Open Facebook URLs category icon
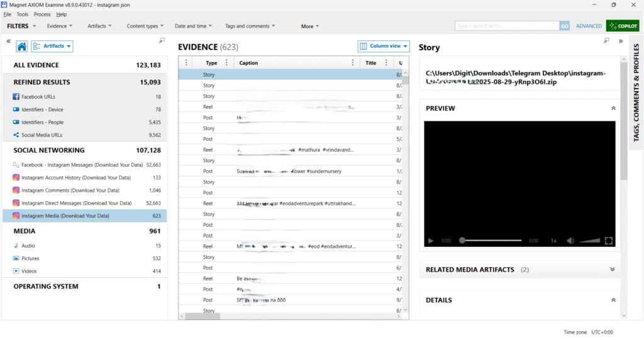This screenshot has height=340, width=644. (x=16, y=97)
